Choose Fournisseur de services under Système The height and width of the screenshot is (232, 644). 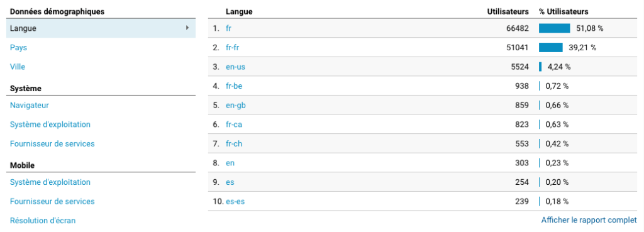click(52, 144)
